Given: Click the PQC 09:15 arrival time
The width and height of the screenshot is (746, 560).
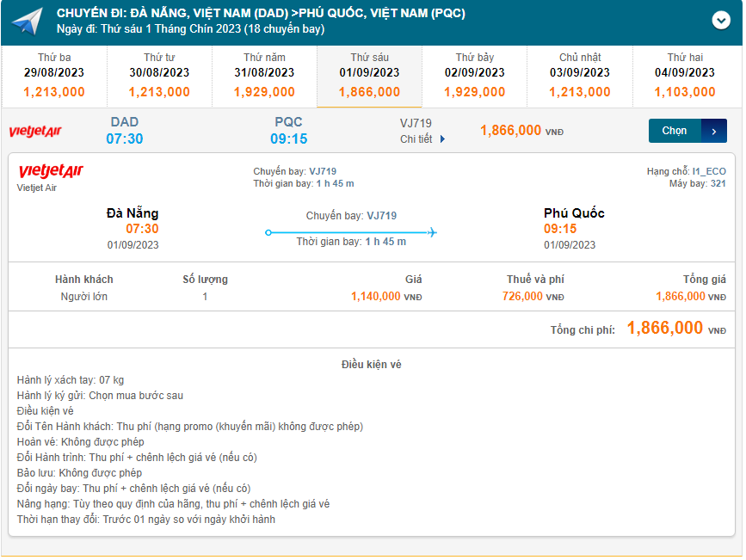Looking at the screenshot, I should click(x=288, y=138).
